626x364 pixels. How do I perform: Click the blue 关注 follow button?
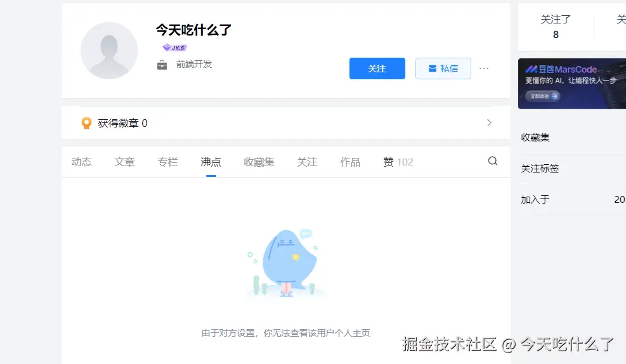pos(377,68)
